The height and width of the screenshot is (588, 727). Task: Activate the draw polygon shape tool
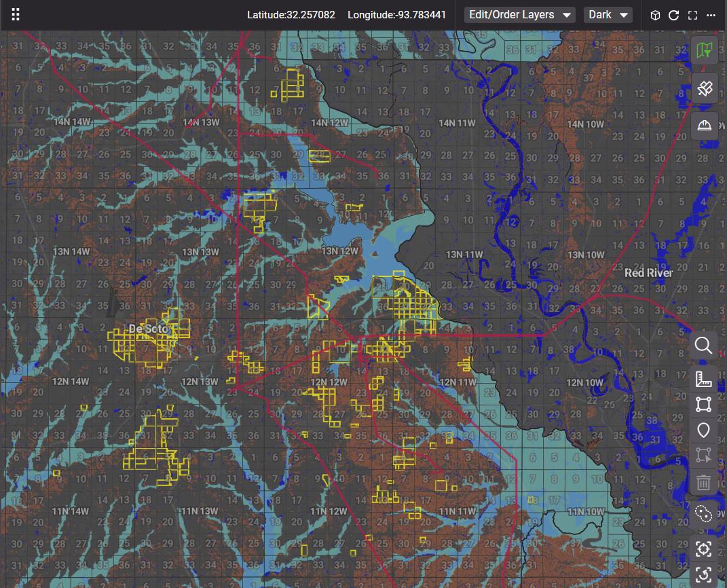click(x=704, y=405)
